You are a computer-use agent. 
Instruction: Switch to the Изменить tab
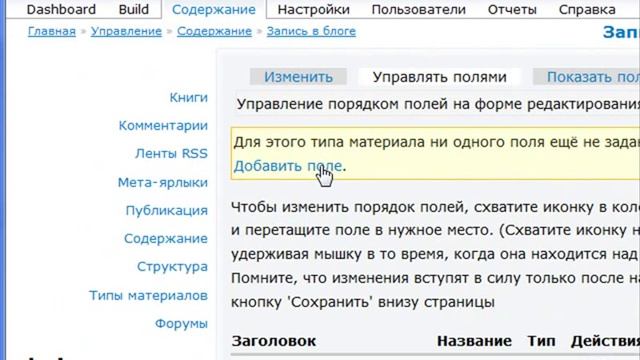pyautogui.click(x=298, y=77)
